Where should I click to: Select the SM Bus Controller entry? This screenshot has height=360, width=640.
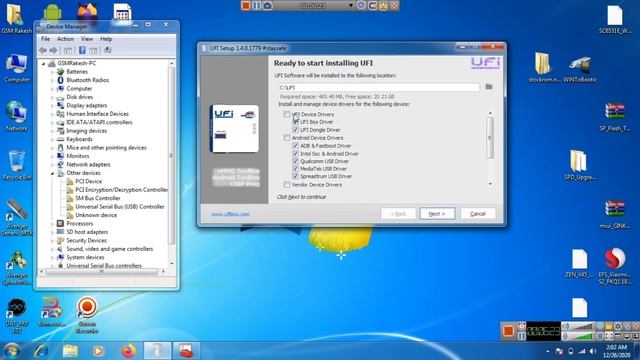pyautogui.click(x=98, y=198)
